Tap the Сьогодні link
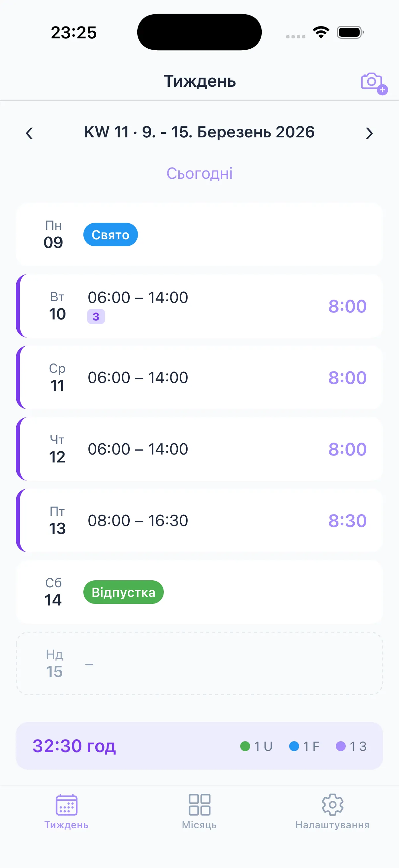 click(199, 173)
